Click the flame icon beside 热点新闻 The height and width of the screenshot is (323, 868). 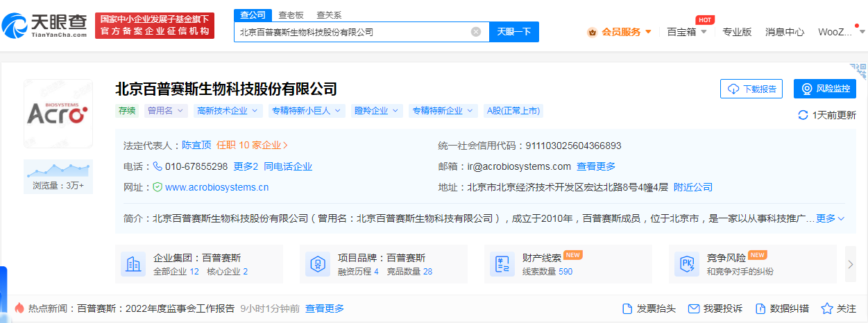(19, 308)
